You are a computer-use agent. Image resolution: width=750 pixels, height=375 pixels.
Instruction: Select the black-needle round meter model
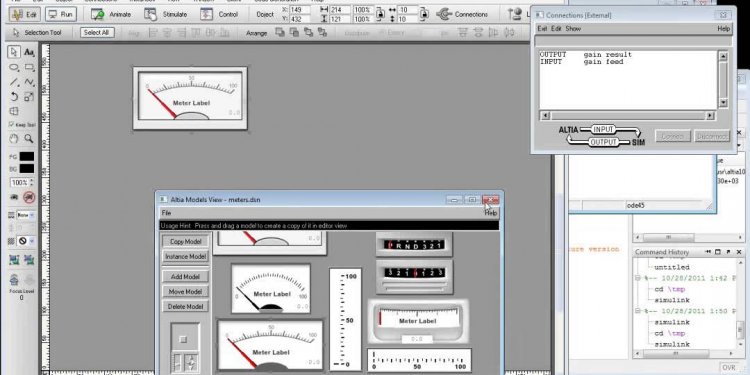[x=271, y=288]
